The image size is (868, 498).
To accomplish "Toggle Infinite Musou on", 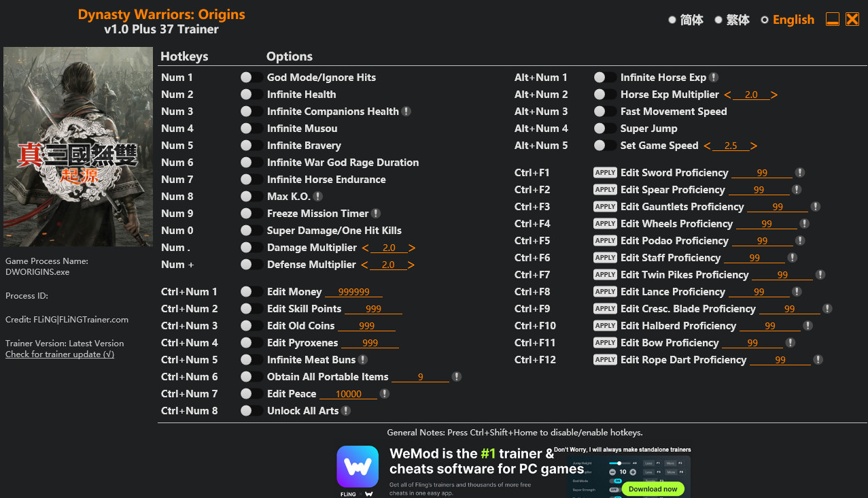I will click(251, 129).
